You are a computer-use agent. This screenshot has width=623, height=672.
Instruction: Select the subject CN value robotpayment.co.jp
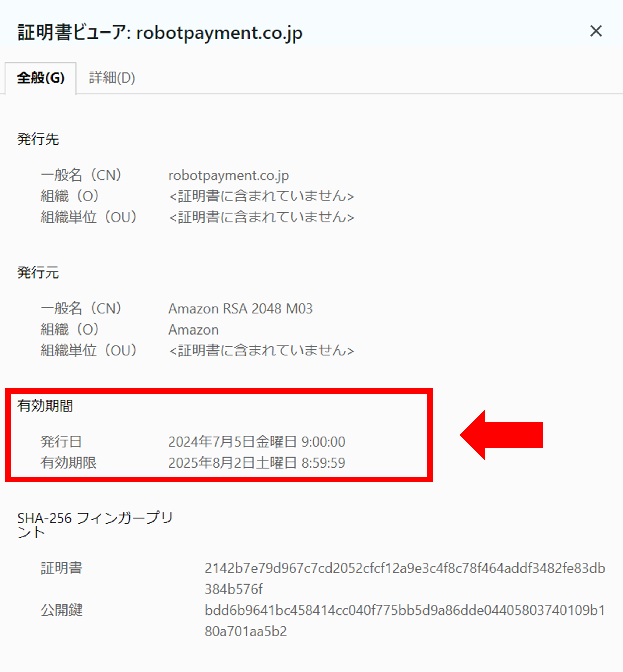[228, 175]
